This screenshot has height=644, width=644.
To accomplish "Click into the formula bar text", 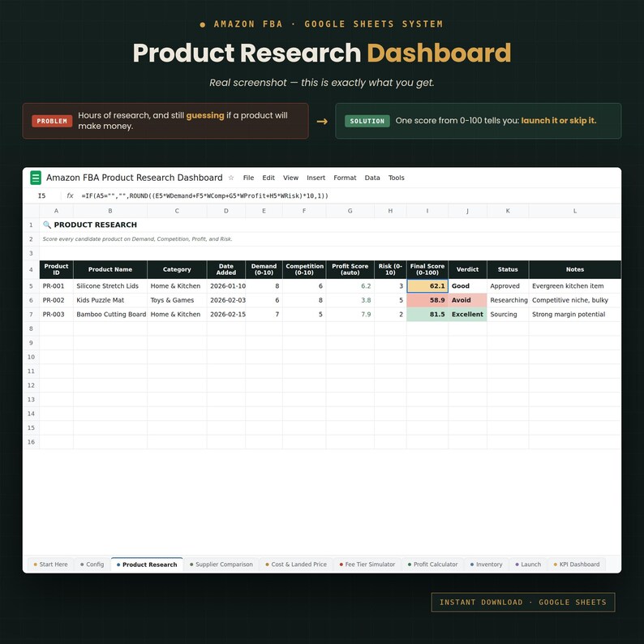I will tap(205, 196).
